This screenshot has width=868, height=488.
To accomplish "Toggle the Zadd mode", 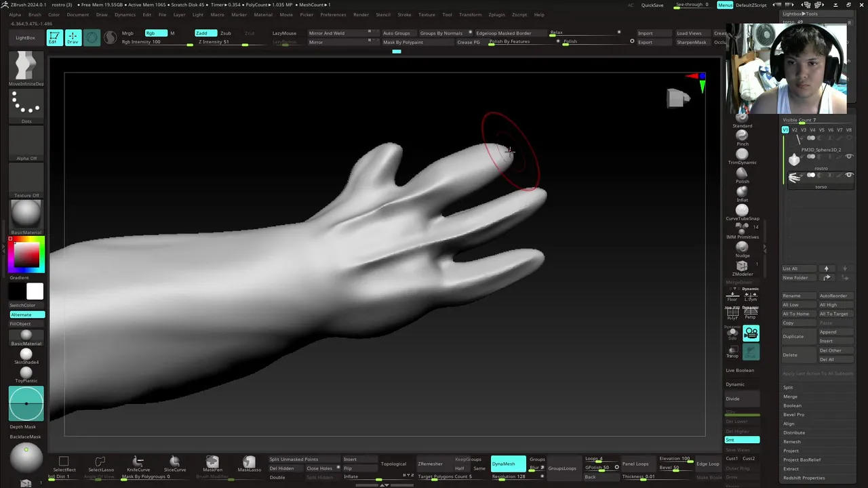I will tap(205, 33).
